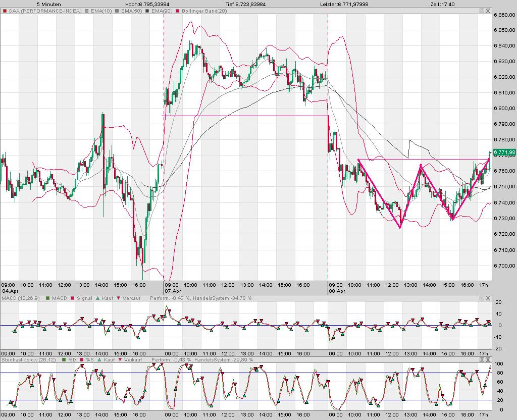Click the red %S legend square
Screen dimensions: 517x420
tap(82, 359)
